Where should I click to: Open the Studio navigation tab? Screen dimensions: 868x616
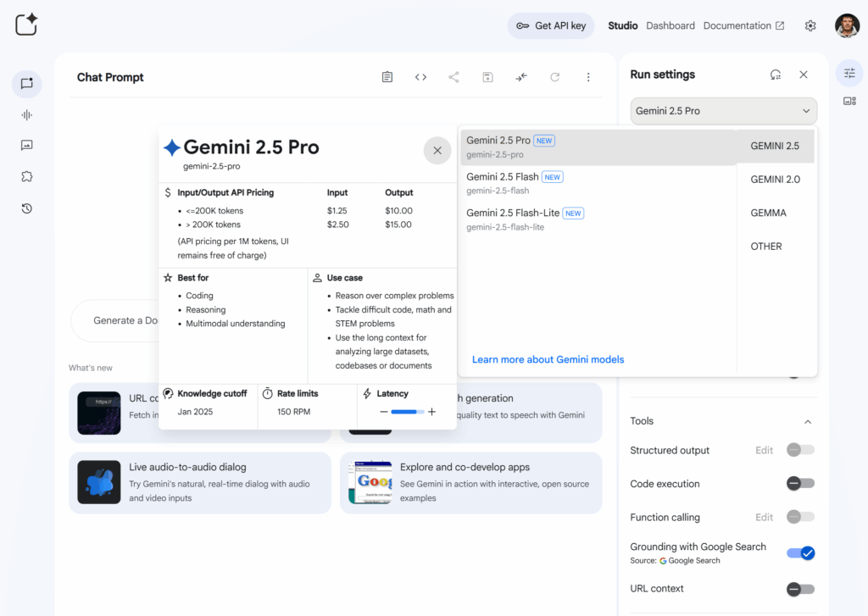click(x=623, y=25)
